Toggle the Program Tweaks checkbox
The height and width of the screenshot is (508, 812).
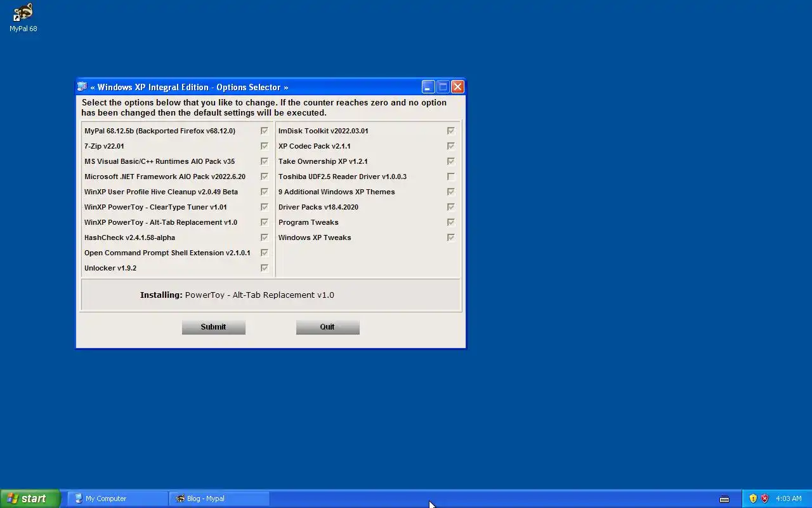[x=451, y=222]
